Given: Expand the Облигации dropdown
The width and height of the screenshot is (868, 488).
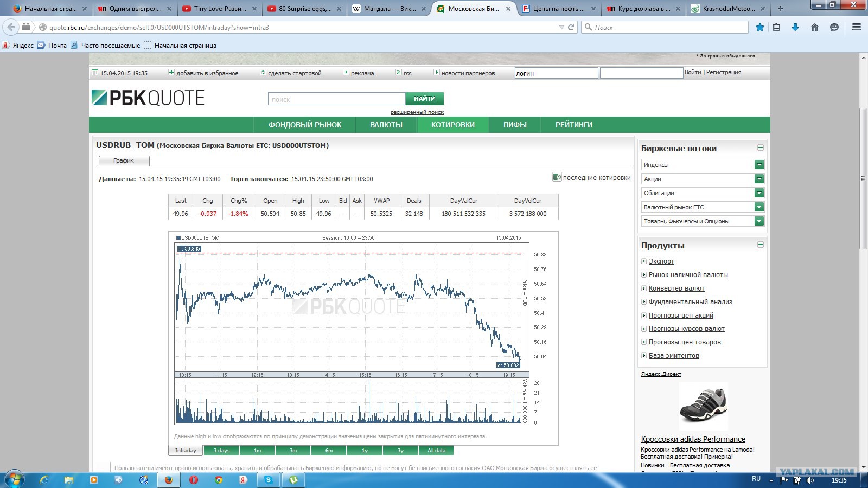Looking at the screenshot, I should [759, 193].
